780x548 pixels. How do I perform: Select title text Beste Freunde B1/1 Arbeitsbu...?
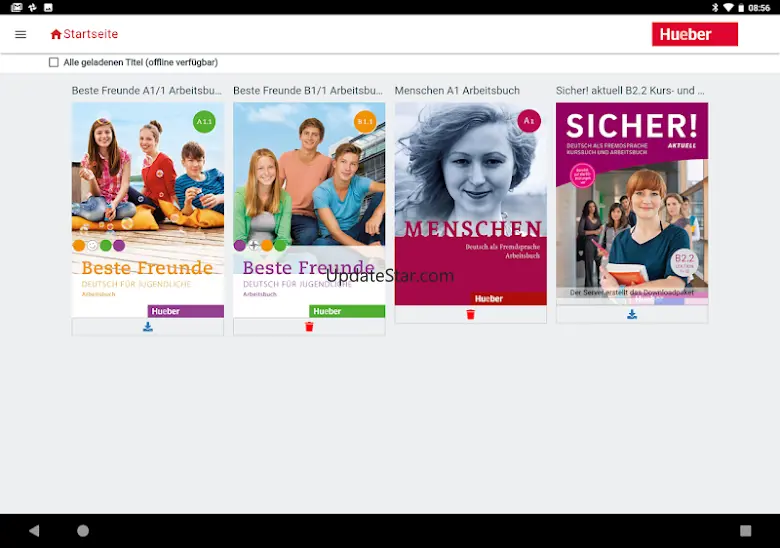(308, 91)
